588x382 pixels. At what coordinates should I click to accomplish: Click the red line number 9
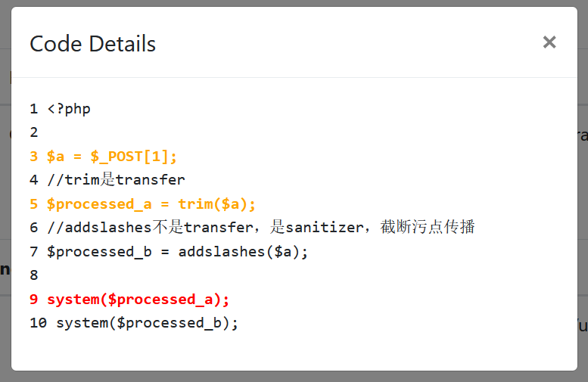(33, 300)
